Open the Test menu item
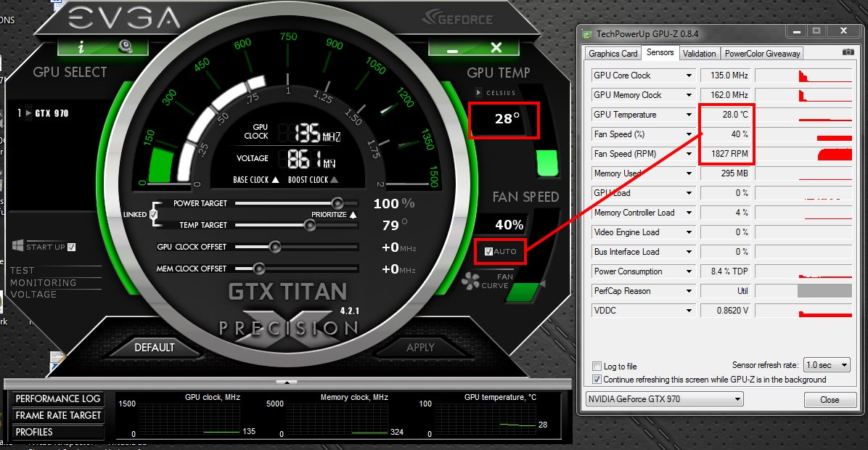Screen dimensions: 868x450 tap(22, 271)
